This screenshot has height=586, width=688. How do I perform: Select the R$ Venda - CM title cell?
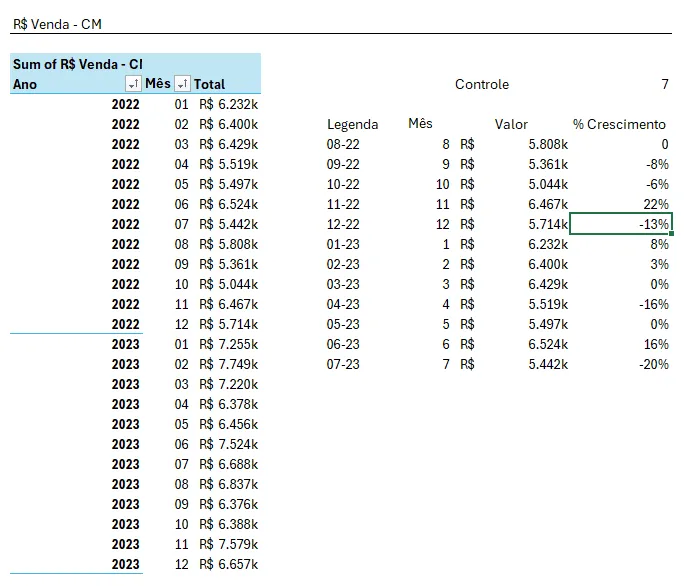pyautogui.click(x=57, y=24)
